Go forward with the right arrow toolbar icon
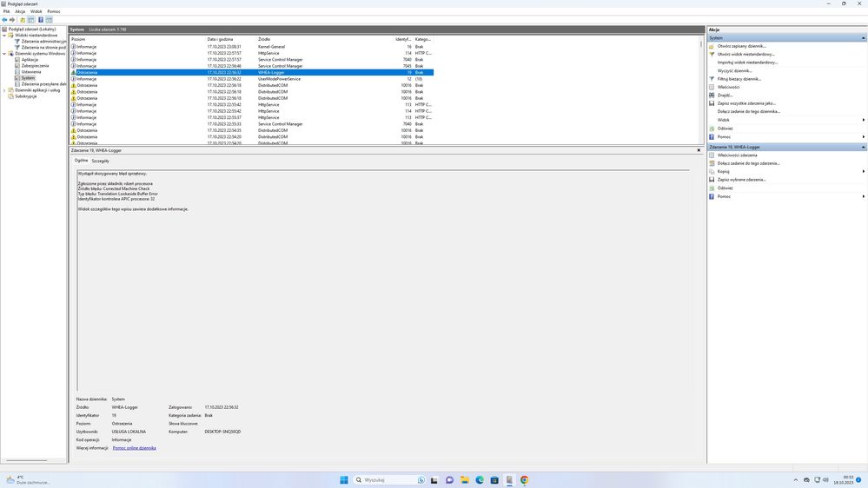Screen dimensions: 868x488 [x=12, y=19]
